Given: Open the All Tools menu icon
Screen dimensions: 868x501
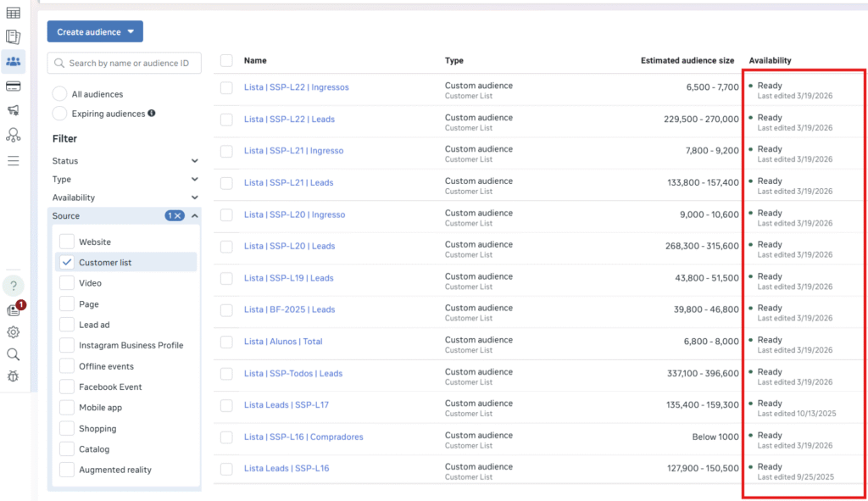Looking at the screenshot, I should (13, 157).
